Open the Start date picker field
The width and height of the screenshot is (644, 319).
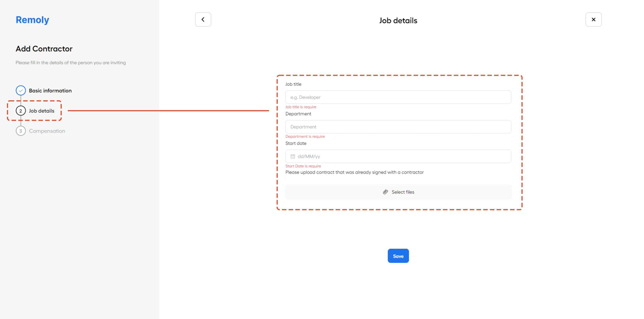(x=398, y=156)
